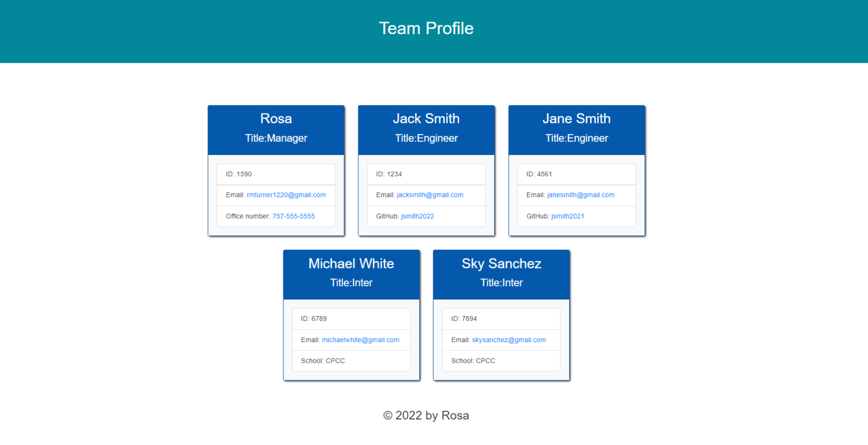Open Jane Smith's GitHub jsmith2021
The height and width of the screenshot is (445, 868).
[567, 216]
